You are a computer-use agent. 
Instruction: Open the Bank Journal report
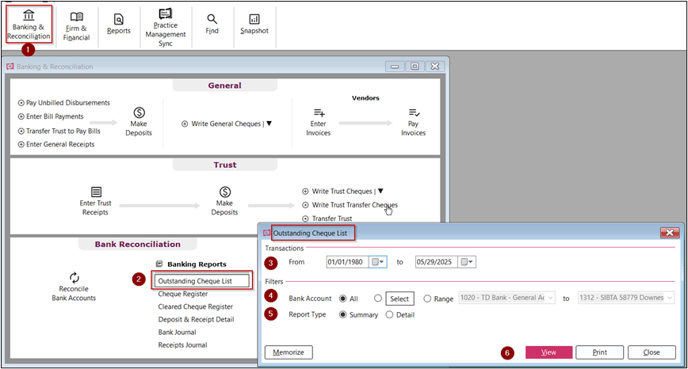(177, 332)
